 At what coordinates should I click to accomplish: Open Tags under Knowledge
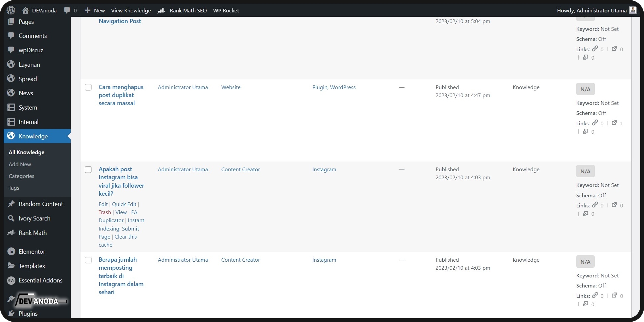[x=14, y=188]
